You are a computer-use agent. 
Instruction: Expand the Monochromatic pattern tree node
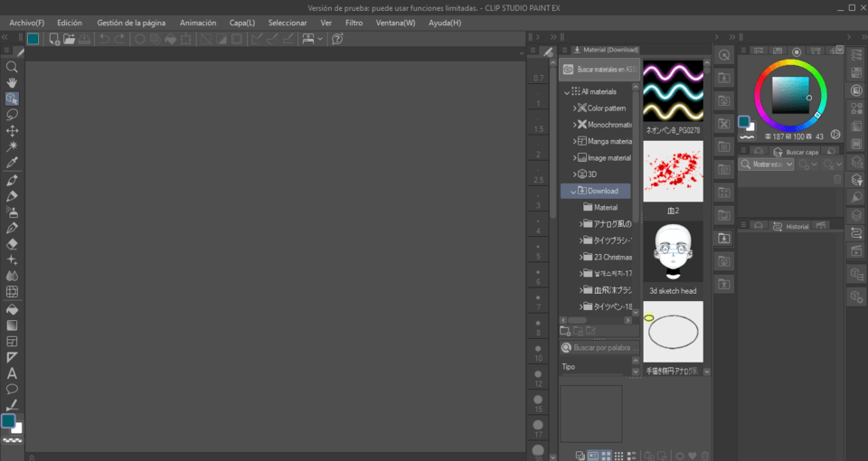(x=575, y=125)
